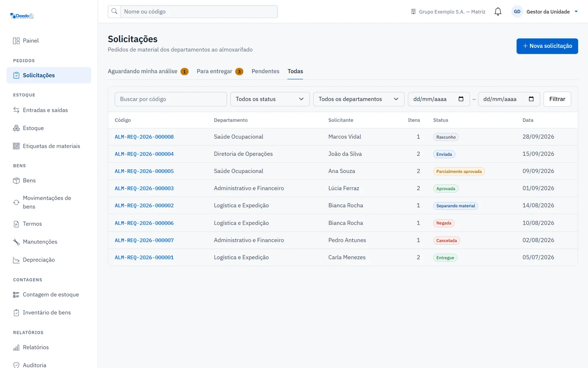Open the Manutenções wrench icon
This screenshot has height=368, width=588.
tap(16, 242)
